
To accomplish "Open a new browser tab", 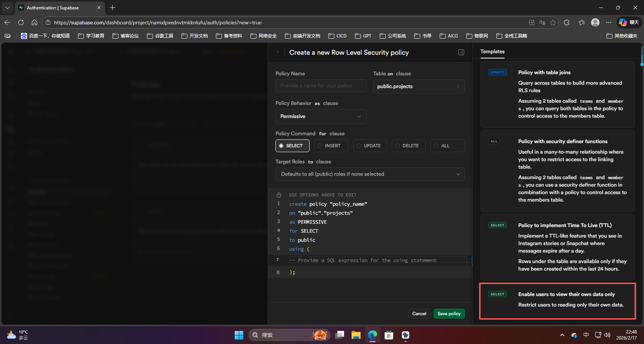I will [x=112, y=7].
